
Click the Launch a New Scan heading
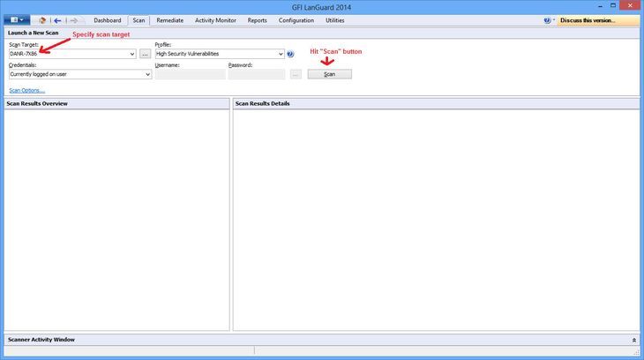tap(33, 33)
